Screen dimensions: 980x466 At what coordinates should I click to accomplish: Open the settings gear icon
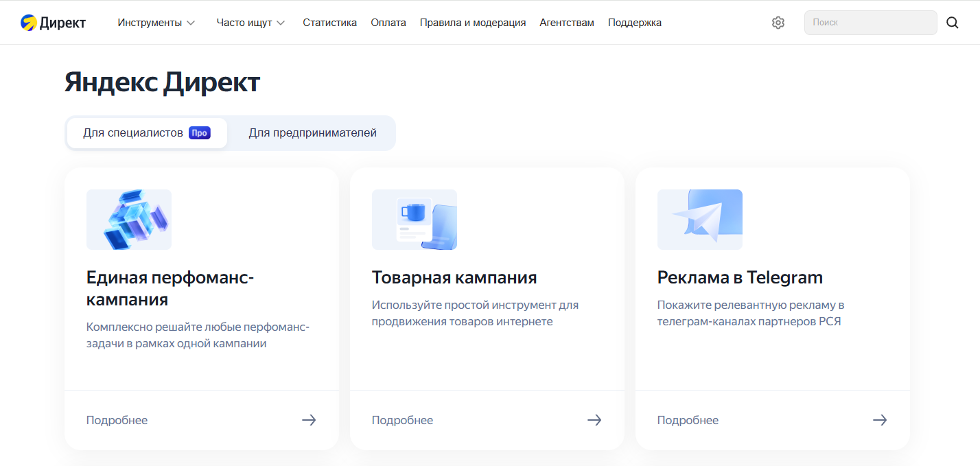click(778, 23)
